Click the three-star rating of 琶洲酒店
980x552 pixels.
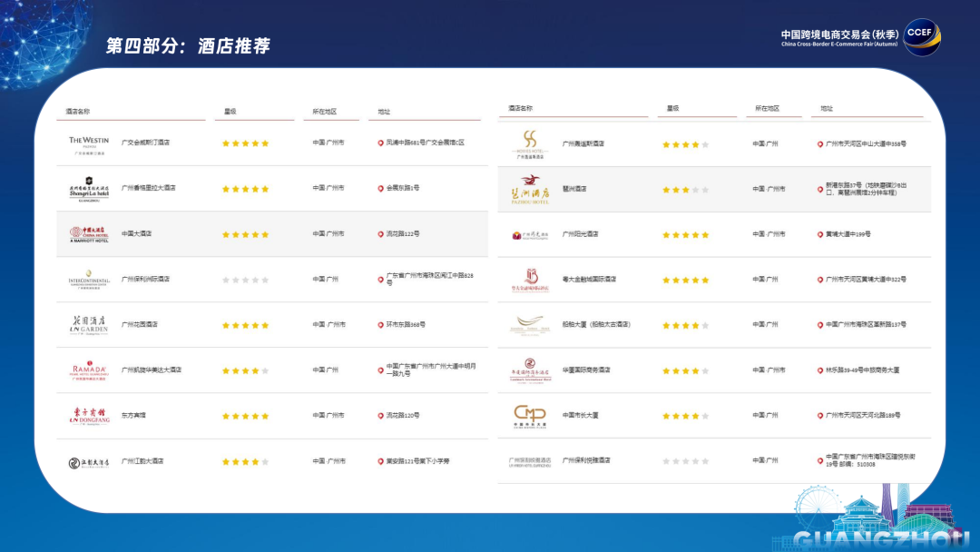click(686, 190)
